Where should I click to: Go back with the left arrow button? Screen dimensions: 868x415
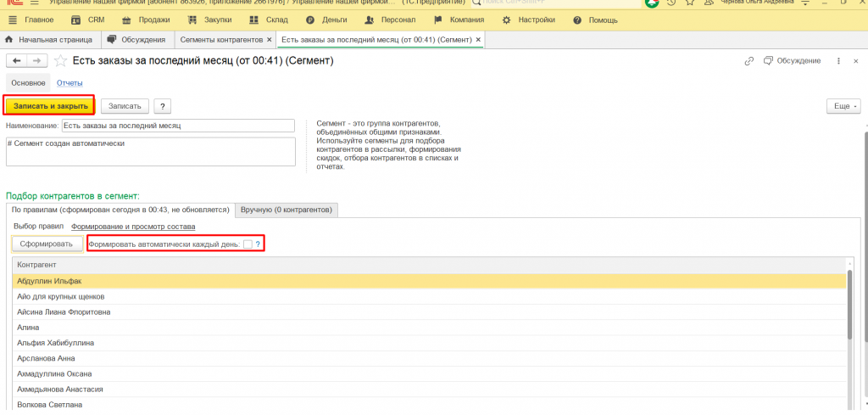click(x=17, y=61)
